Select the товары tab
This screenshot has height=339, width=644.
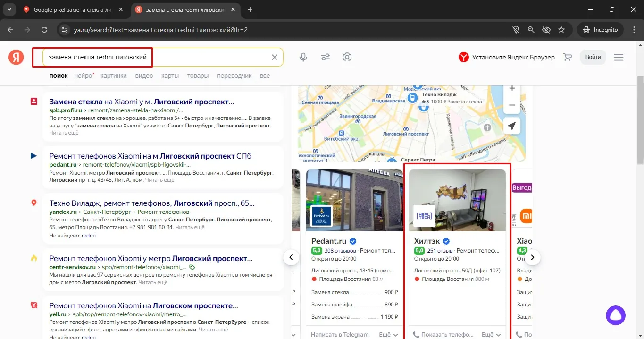[198, 76]
